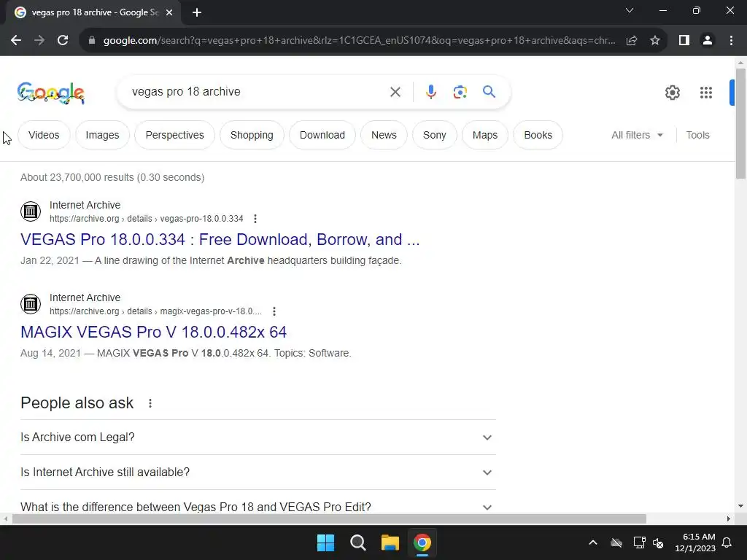The image size is (747, 560).
Task: Go to Google home via the logo
Action: [51, 93]
